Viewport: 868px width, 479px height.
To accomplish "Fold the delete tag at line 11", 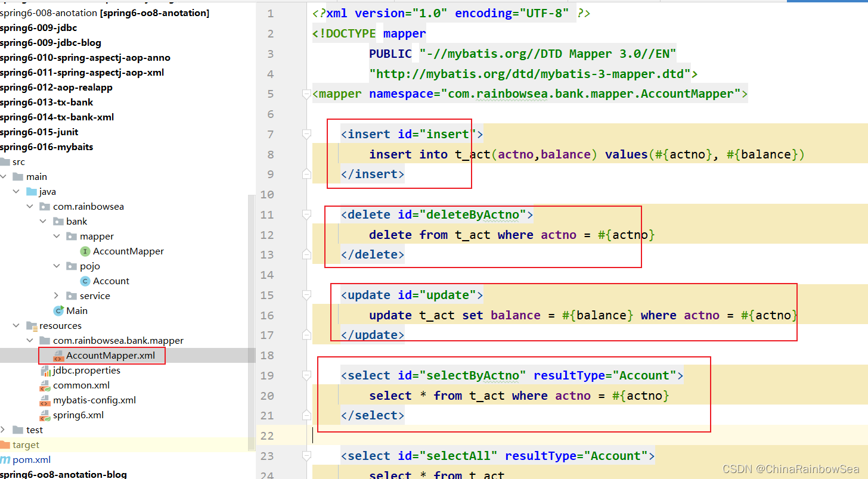I will click(x=306, y=214).
